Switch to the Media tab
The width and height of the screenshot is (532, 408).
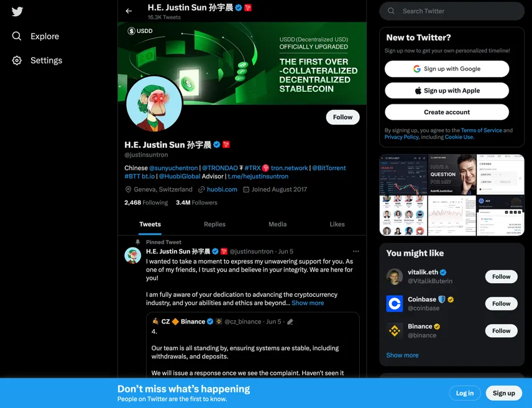278,224
